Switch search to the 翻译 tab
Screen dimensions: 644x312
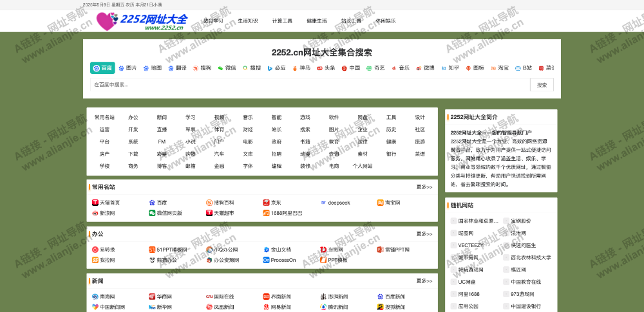[x=178, y=68]
